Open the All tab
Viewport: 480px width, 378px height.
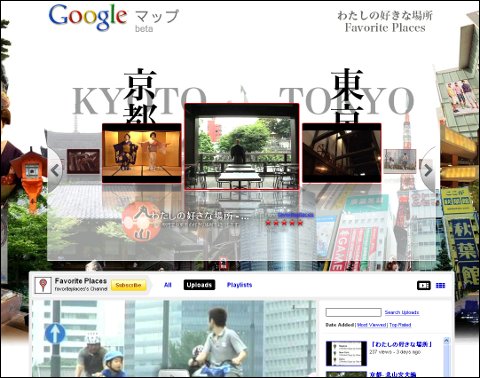click(x=168, y=285)
